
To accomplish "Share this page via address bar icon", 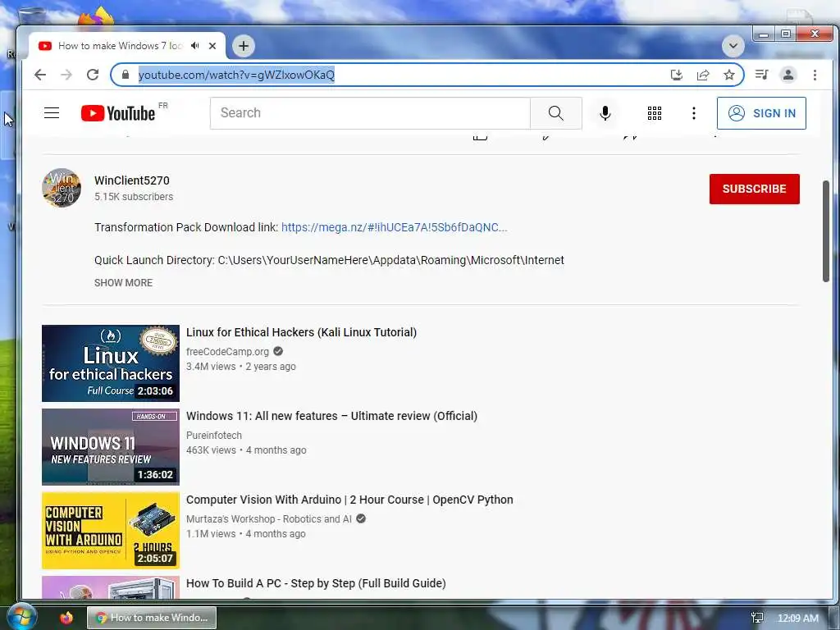I will pyautogui.click(x=703, y=75).
